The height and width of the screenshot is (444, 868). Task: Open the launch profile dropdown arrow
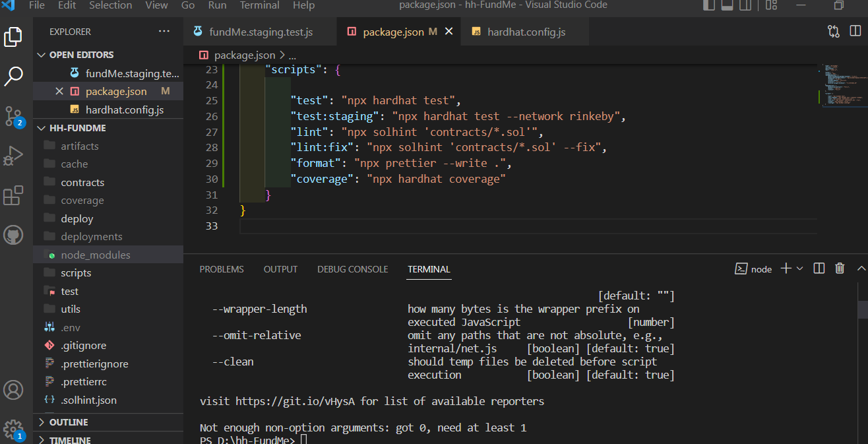coord(800,269)
